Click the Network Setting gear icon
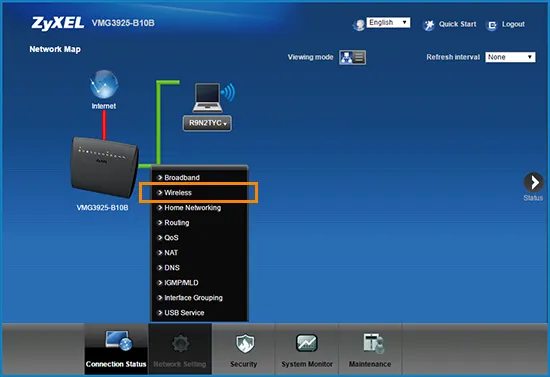This screenshot has width=550, height=377. pyautogui.click(x=181, y=344)
